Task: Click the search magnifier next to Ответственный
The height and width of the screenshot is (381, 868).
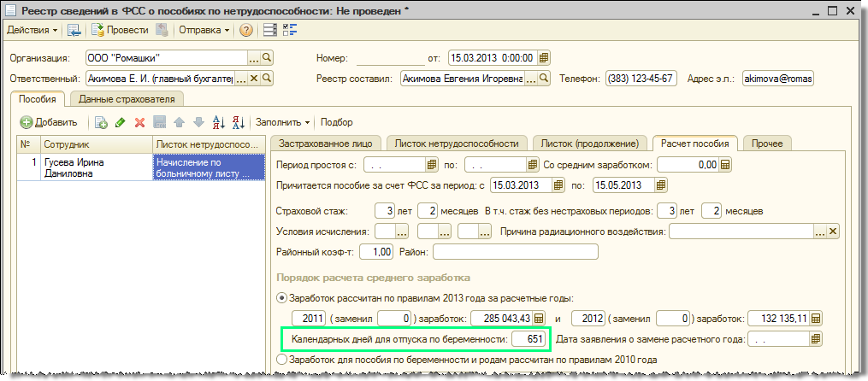Action: (x=267, y=78)
